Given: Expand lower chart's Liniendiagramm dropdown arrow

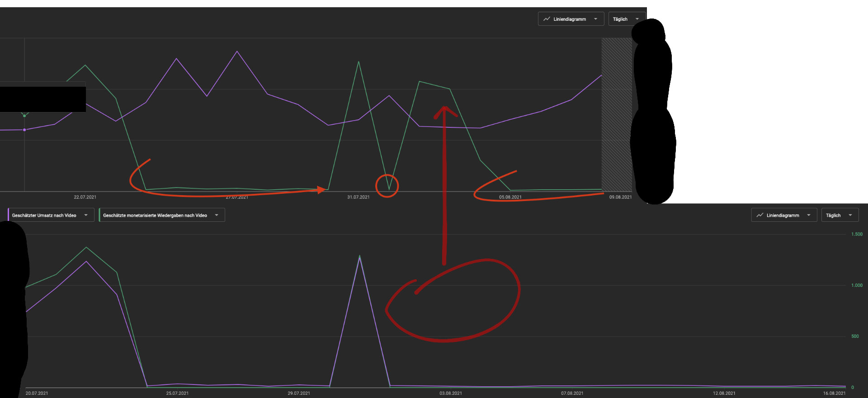Looking at the screenshot, I should click(x=808, y=215).
